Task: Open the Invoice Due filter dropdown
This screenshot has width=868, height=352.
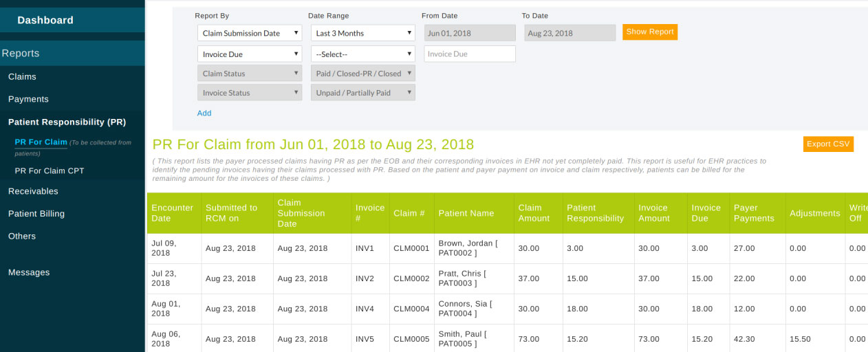Action: [249, 54]
